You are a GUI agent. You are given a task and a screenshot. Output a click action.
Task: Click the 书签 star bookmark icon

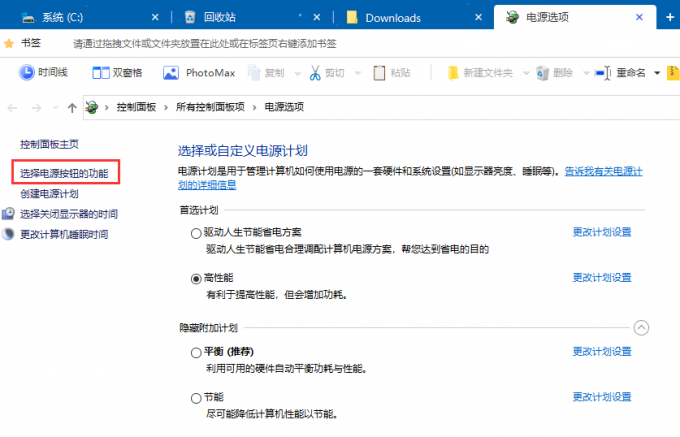click(x=9, y=43)
